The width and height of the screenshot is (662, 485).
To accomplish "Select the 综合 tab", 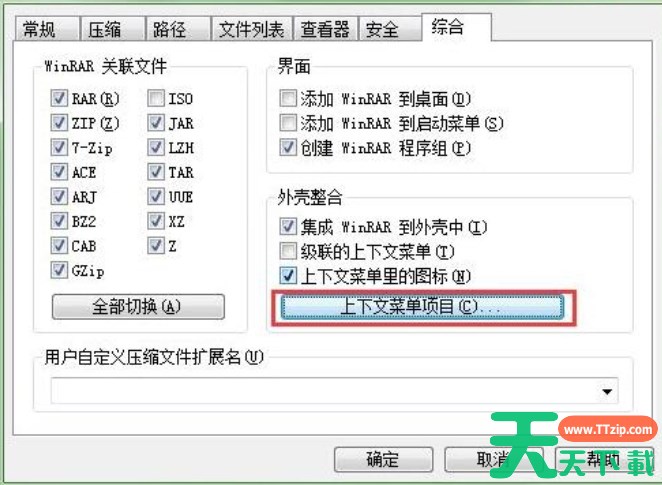I will pos(456,27).
